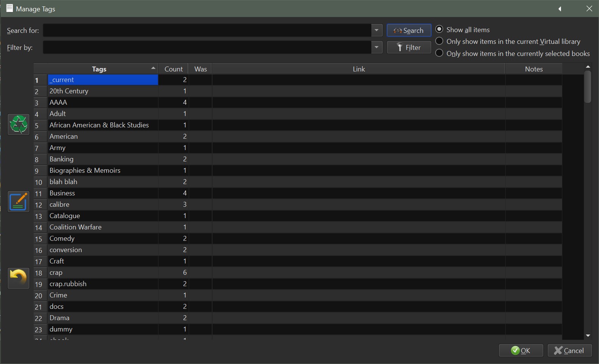The image size is (599, 364).
Task: Select the docs tag
Action: [x=103, y=307]
